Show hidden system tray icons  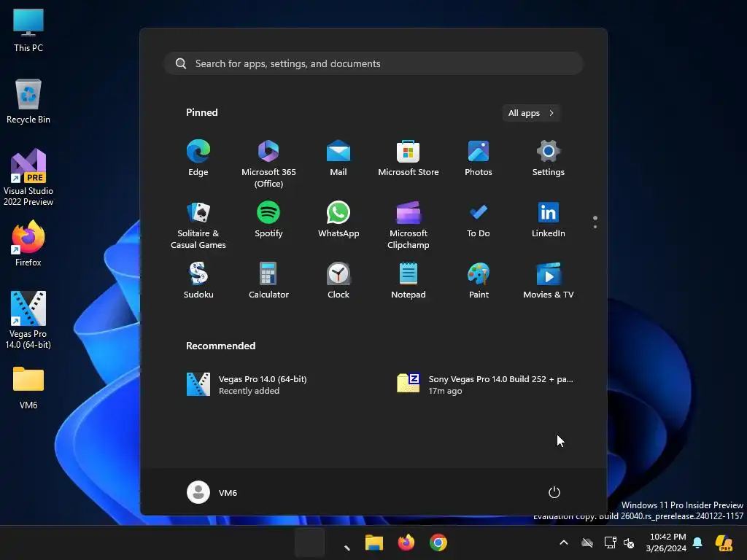(564, 542)
